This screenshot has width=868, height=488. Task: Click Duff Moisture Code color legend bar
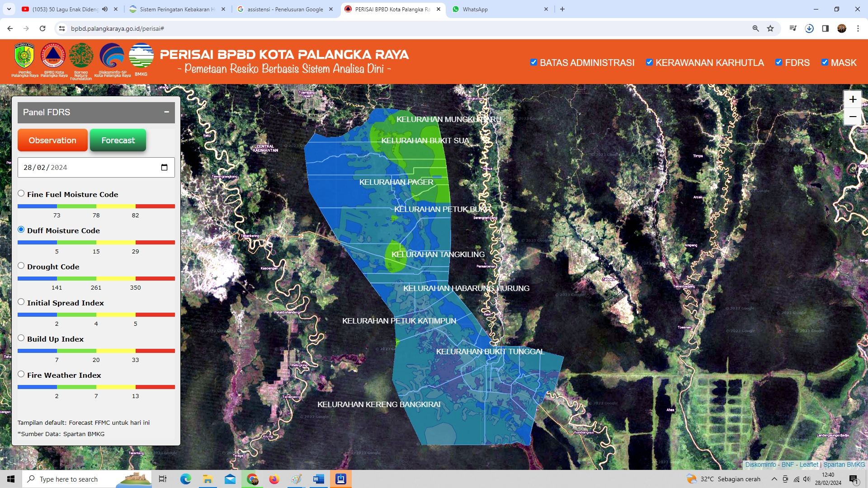[x=96, y=242]
